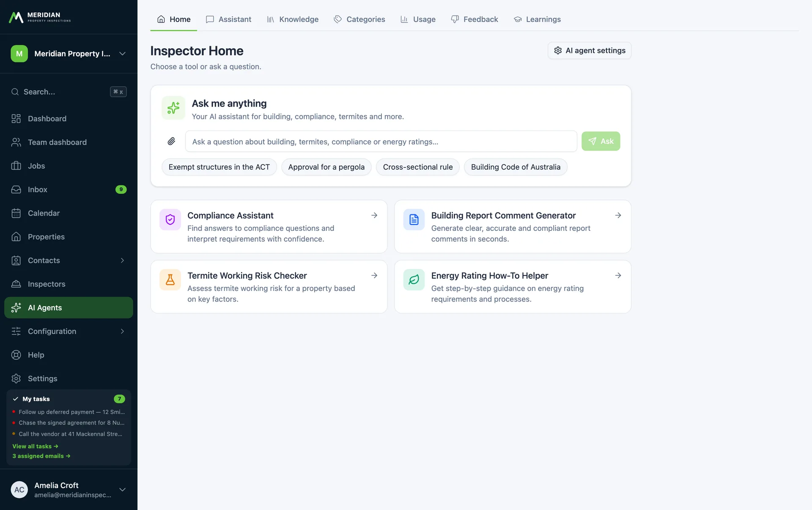
Task: Click the Termite Working Risk Checker arrow
Action: (x=374, y=276)
